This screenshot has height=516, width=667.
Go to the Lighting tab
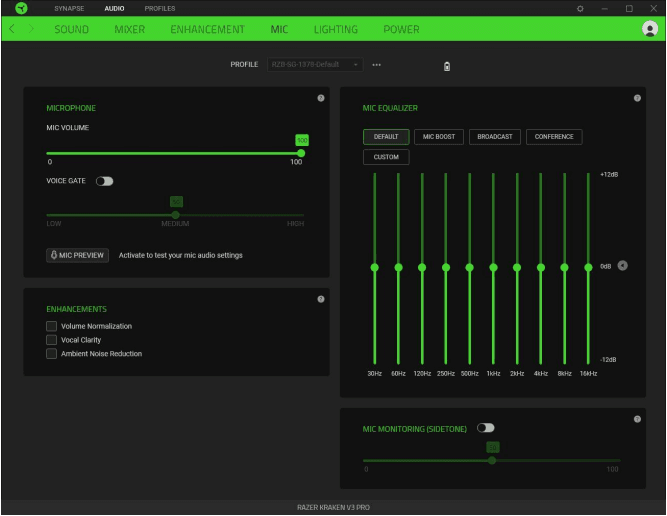335,30
